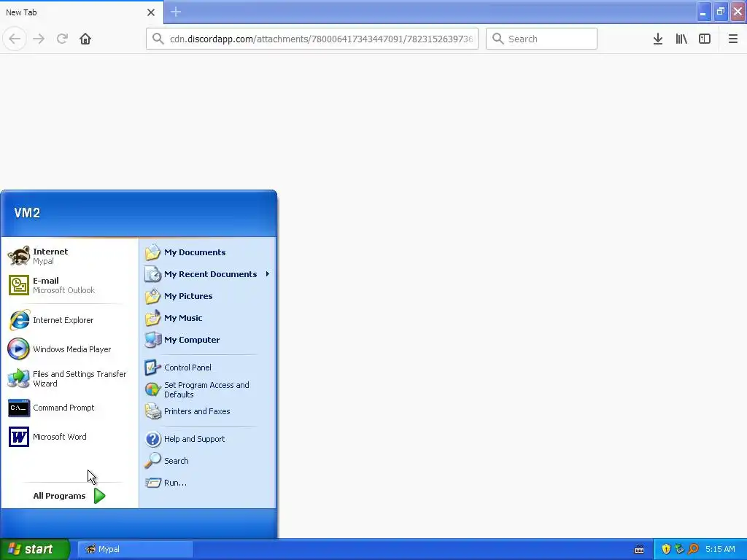Click the Start button on the taskbar

click(35, 549)
